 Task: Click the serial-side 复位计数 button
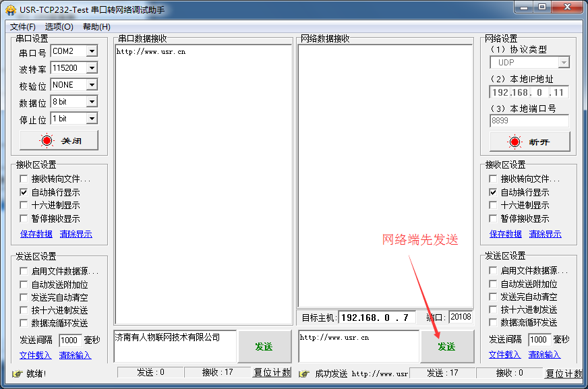272,373
